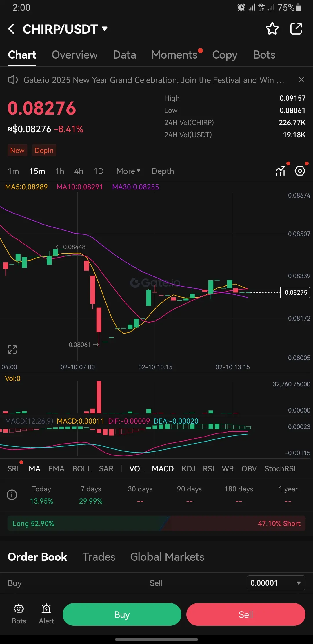
Task: Open order book precision 0.00001 dropdown
Action: (276, 583)
